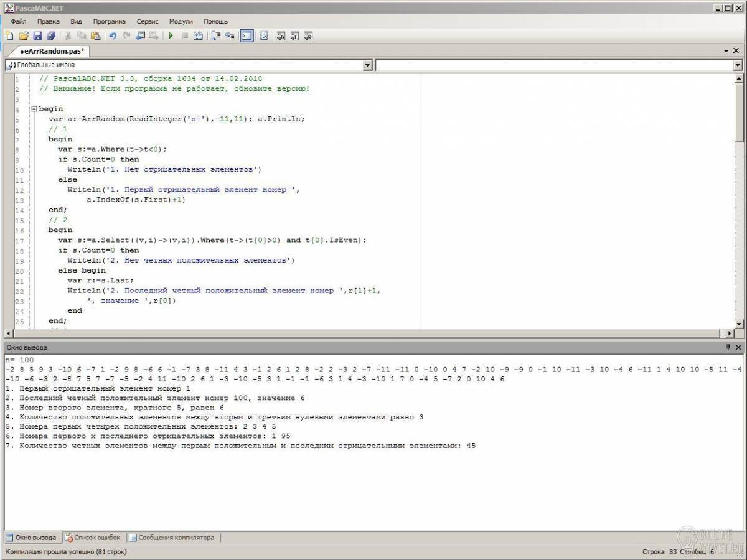Screen dimensions: 747x560
Task: Click output line 3 about second element multiple of 5
Action: pos(114,408)
